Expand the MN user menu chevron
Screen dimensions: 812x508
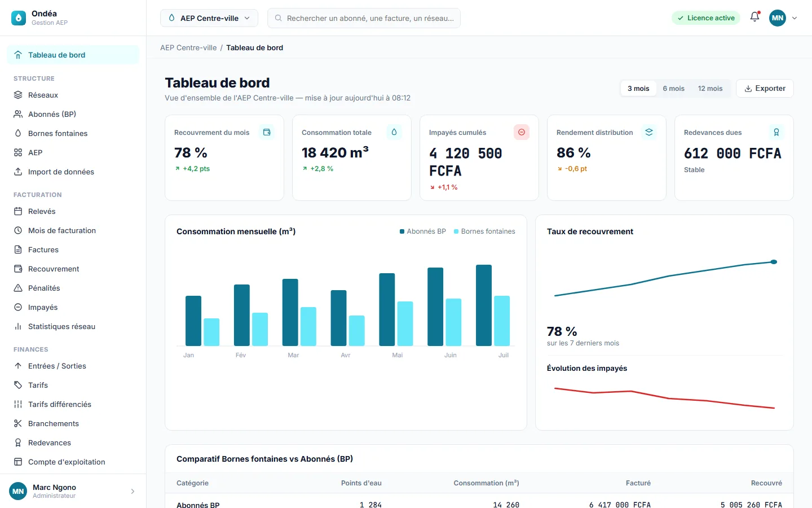click(795, 18)
